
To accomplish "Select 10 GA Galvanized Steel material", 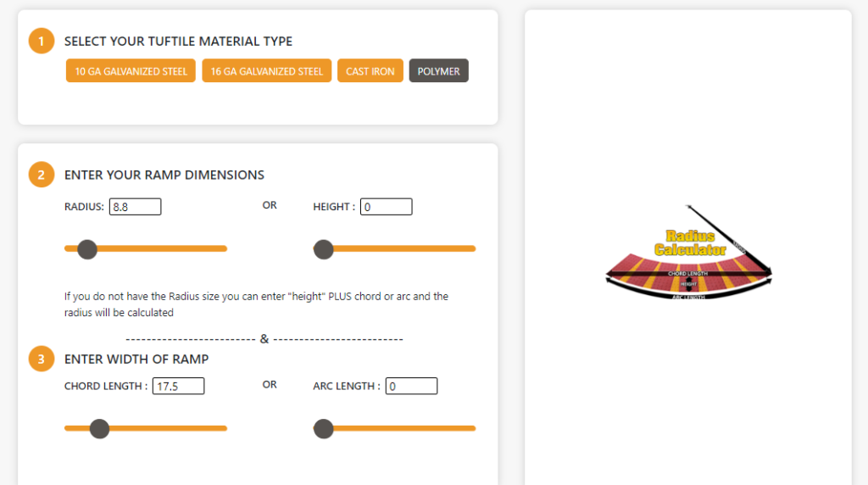I will pyautogui.click(x=131, y=71).
